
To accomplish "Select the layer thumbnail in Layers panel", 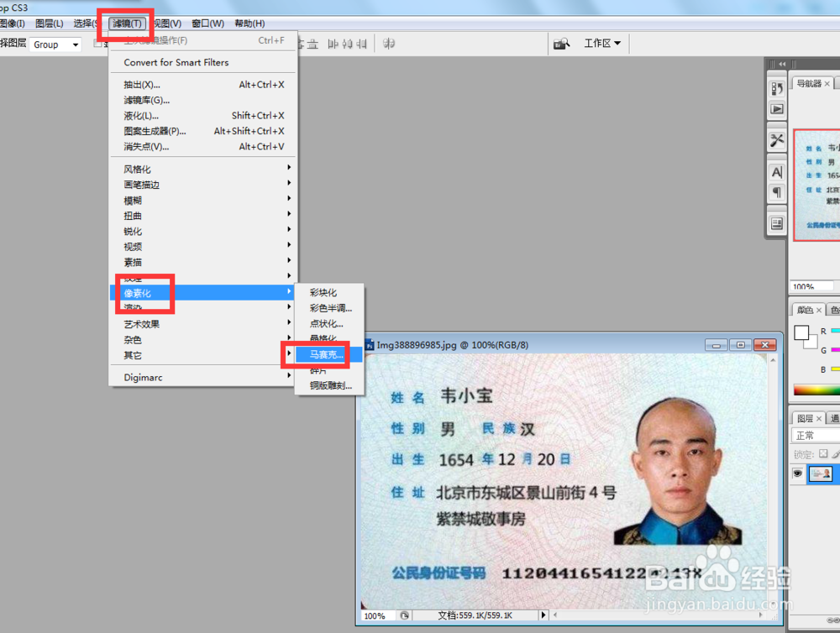I will click(820, 474).
